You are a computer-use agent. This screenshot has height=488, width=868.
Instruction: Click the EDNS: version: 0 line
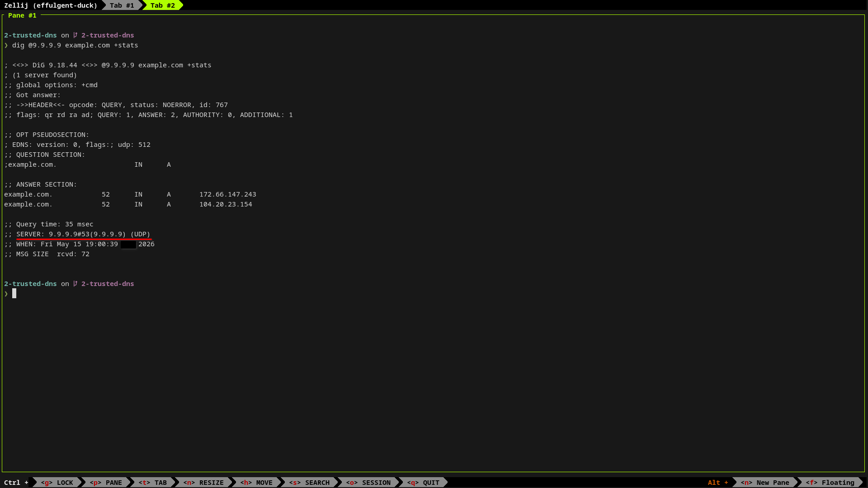[77, 145]
